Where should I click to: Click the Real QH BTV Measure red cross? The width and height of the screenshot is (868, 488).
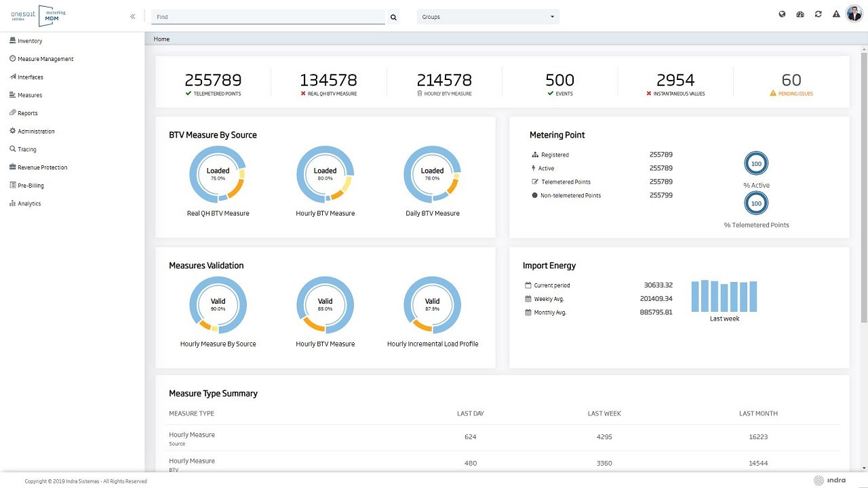pyautogui.click(x=303, y=94)
